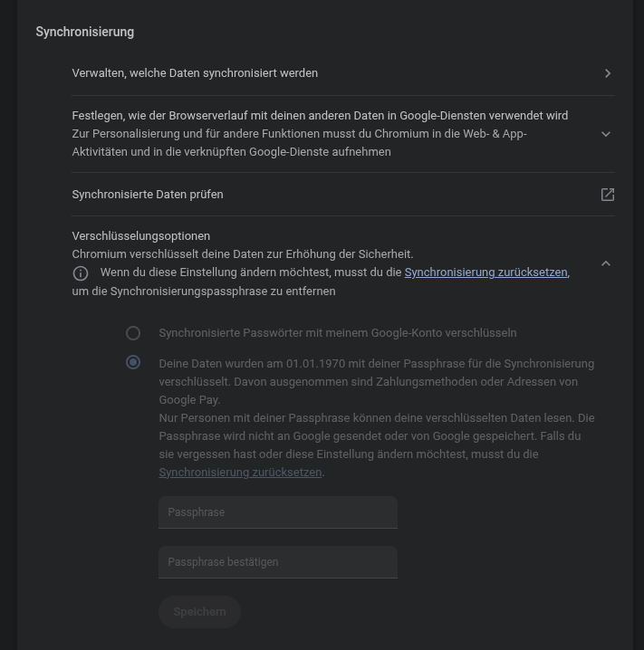Viewport: 644px width, 650px height.
Task: Click the "Deine Daten wurden am 01.01.1970" option text
Action: tap(376, 364)
